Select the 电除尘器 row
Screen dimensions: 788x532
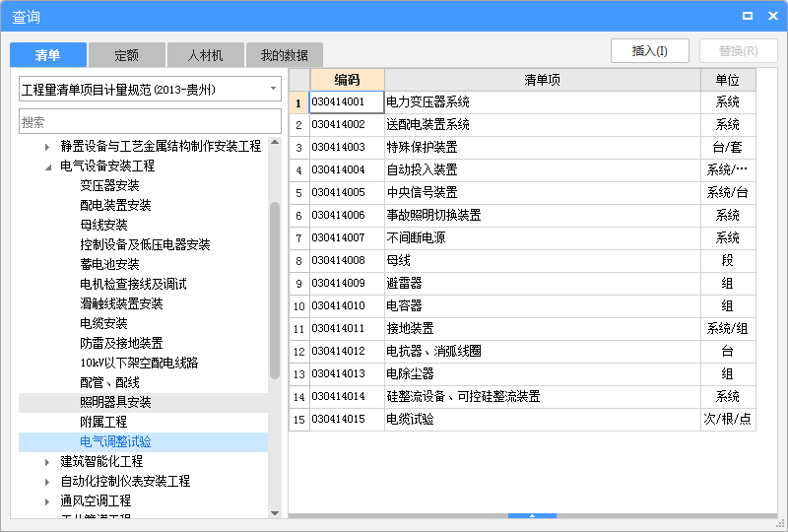pyautogui.click(x=523, y=373)
